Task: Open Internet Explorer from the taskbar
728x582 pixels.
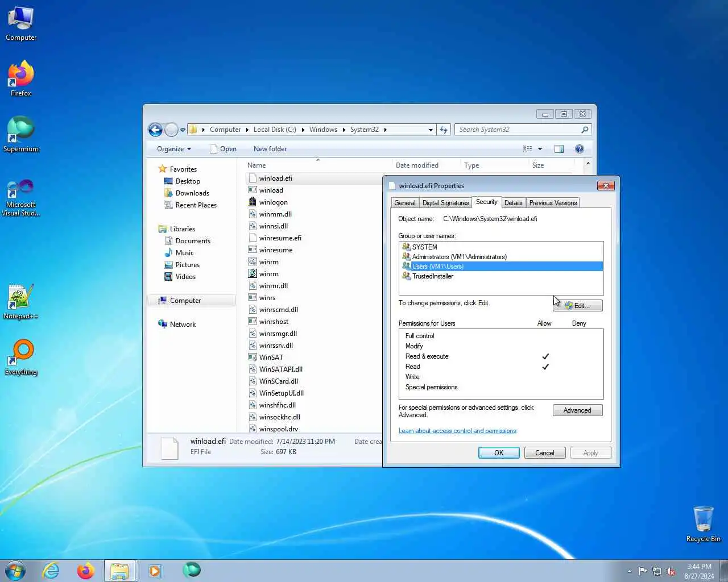Action: [51, 571]
